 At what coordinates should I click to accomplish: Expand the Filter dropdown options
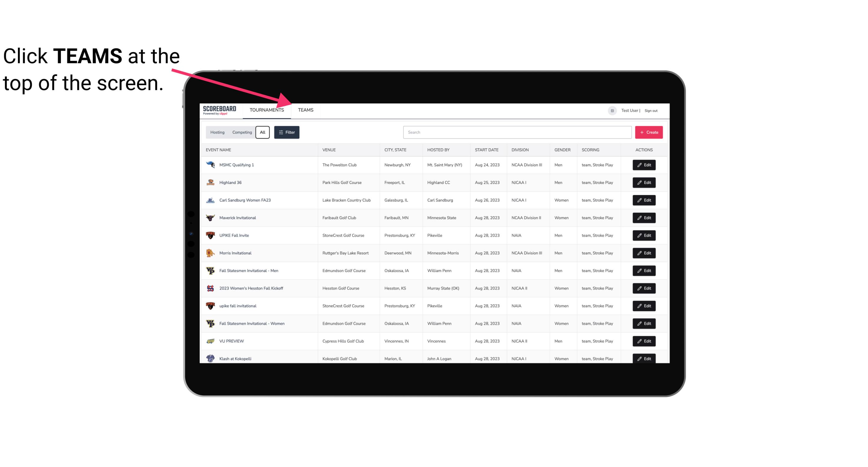click(287, 132)
